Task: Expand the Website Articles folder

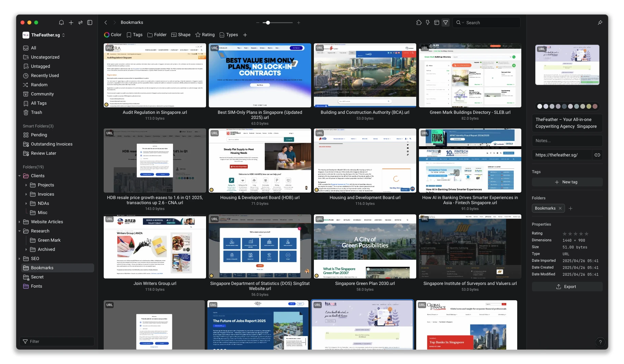Action: [x=19, y=222]
